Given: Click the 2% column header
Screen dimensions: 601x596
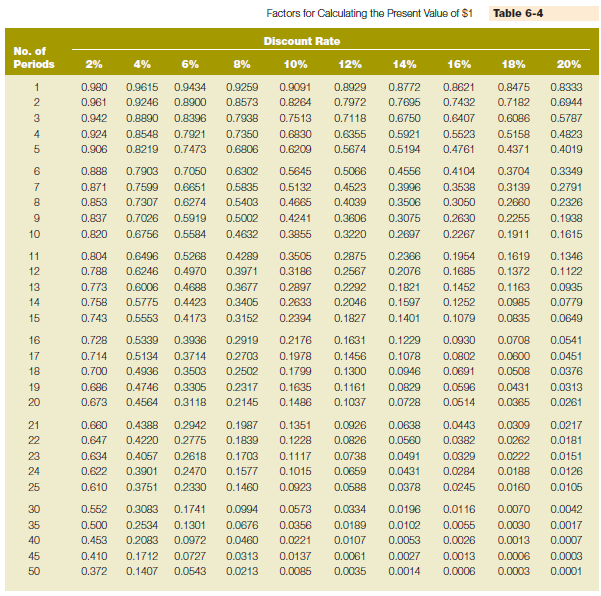Looking at the screenshot, I should coord(94,64).
